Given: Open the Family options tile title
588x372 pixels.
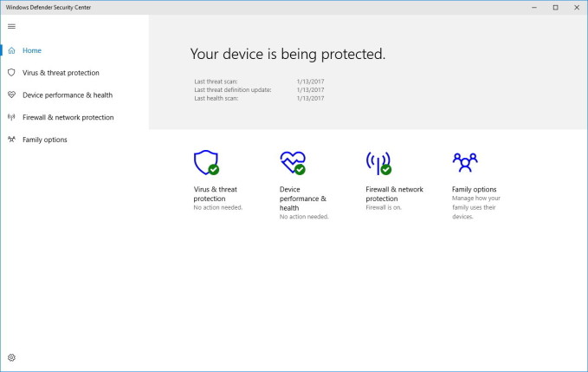Looking at the screenshot, I should (x=474, y=189).
